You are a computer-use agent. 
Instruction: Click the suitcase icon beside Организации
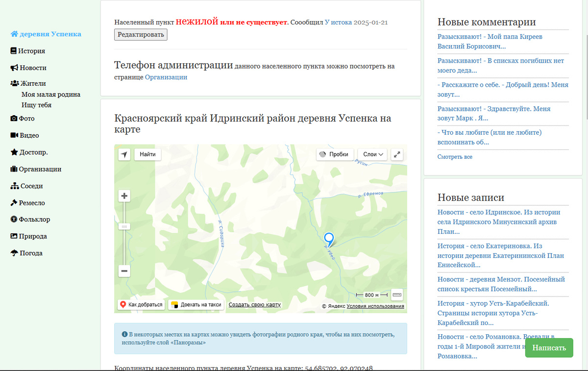(14, 169)
